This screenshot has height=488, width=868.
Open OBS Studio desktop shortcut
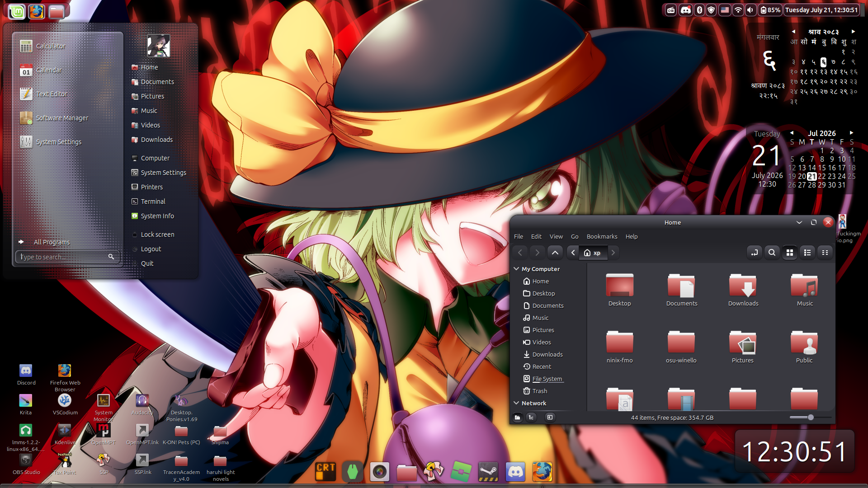click(26, 464)
